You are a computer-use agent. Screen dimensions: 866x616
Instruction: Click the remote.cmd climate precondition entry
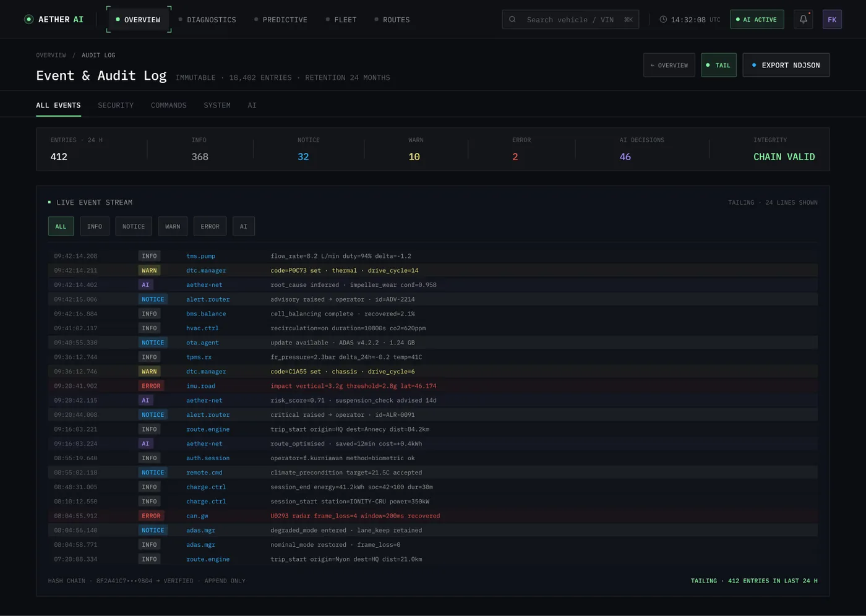pyautogui.click(x=433, y=473)
